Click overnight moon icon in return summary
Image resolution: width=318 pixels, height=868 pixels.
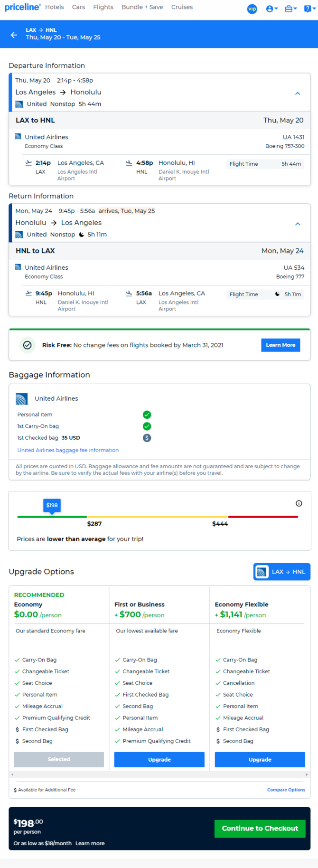click(82, 235)
